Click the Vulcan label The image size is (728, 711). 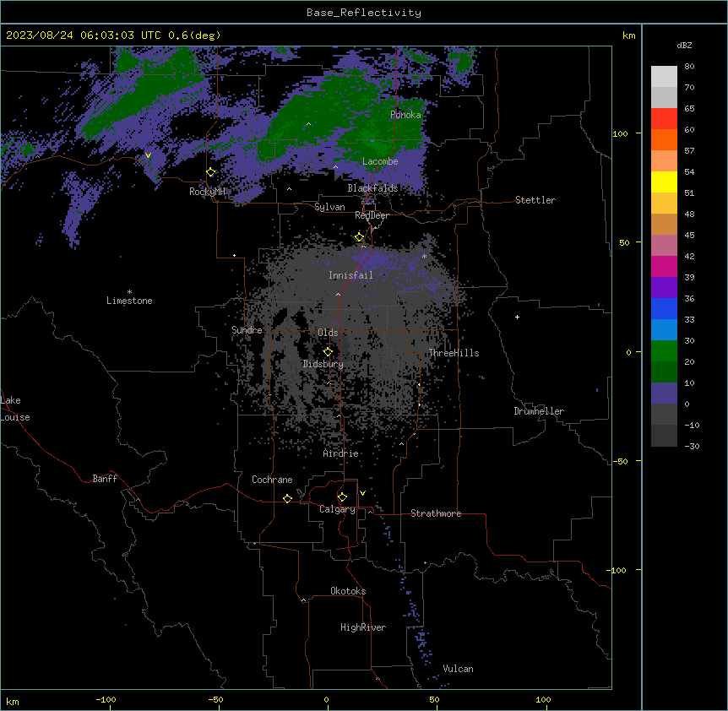click(x=459, y=669)
